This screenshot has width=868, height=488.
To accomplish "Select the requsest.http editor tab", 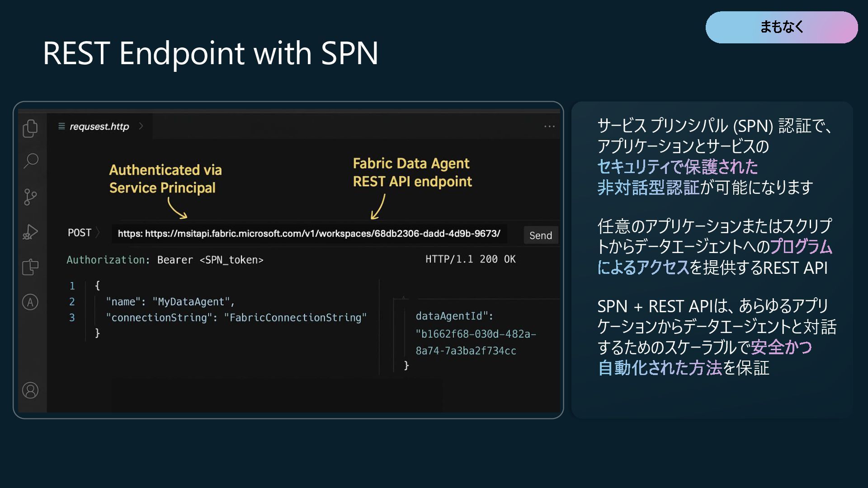I will pos(99,127).
